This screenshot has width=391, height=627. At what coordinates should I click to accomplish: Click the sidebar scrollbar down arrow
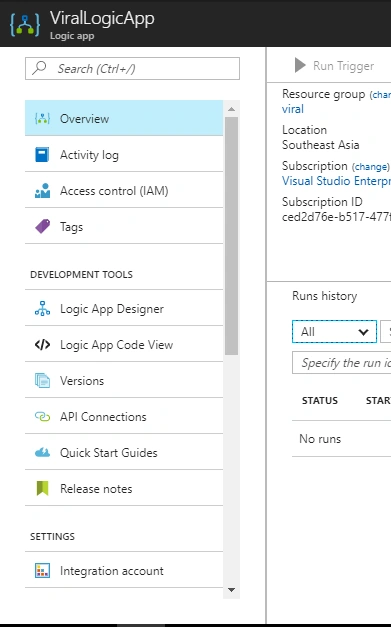pos(231,590)
